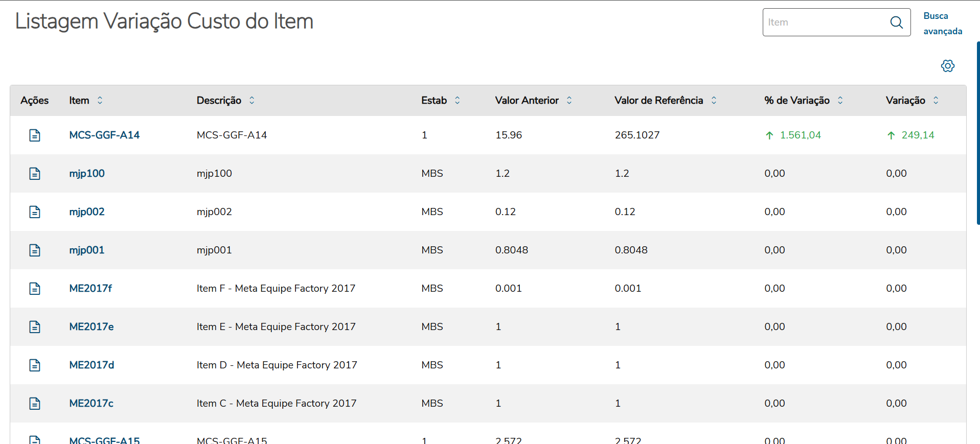Sort by Estab column

coord(457,101)
